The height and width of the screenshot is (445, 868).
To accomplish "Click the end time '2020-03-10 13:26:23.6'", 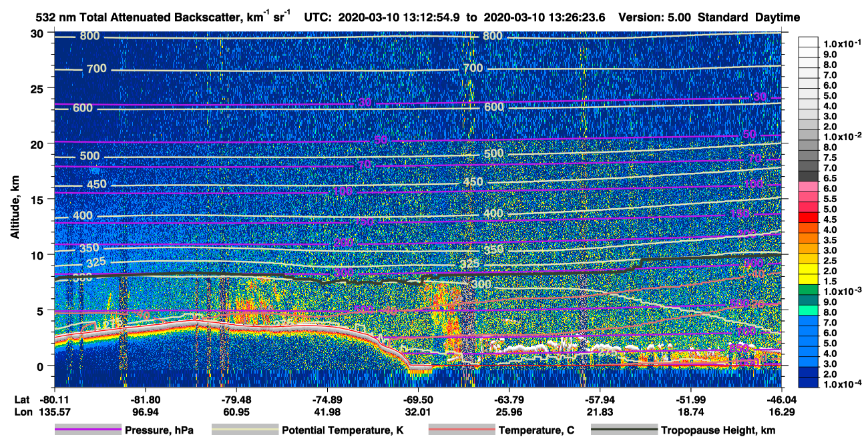I will coord(544,18).
